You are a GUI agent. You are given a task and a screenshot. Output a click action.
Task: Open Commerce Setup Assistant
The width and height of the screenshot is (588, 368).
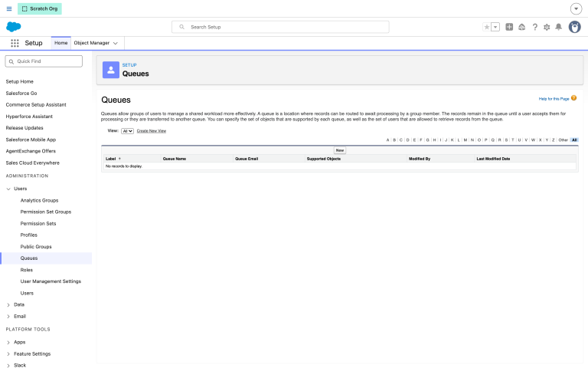[x=36, y=105]
